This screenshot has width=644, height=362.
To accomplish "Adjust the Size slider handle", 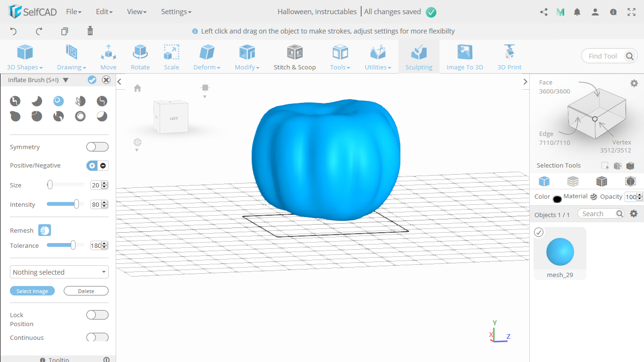I will pyautogui.click(x=50, y=185).
